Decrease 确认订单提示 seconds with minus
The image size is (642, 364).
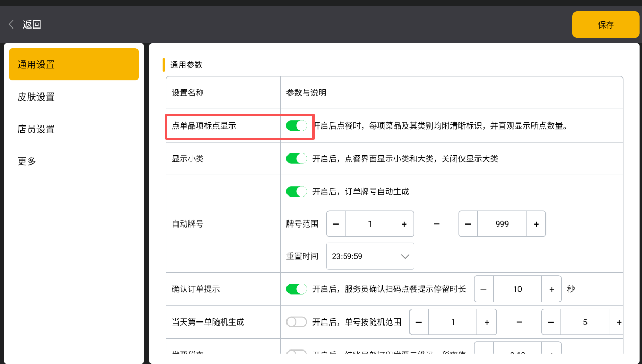(484, 289)
